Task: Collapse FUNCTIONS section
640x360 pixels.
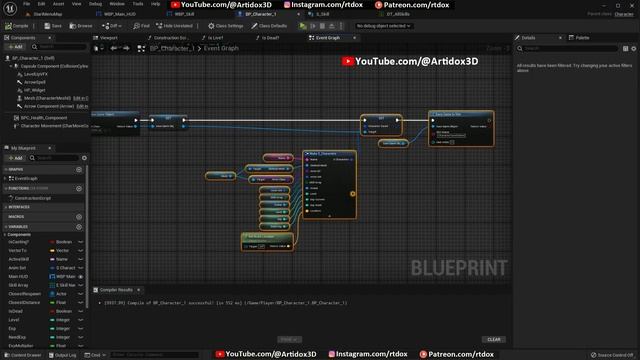Action: 6,189
